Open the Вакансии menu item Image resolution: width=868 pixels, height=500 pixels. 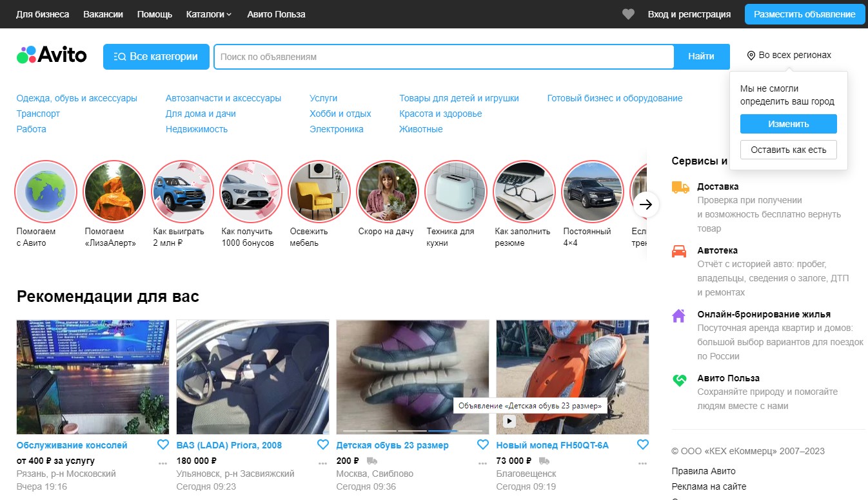pos(103,14)
